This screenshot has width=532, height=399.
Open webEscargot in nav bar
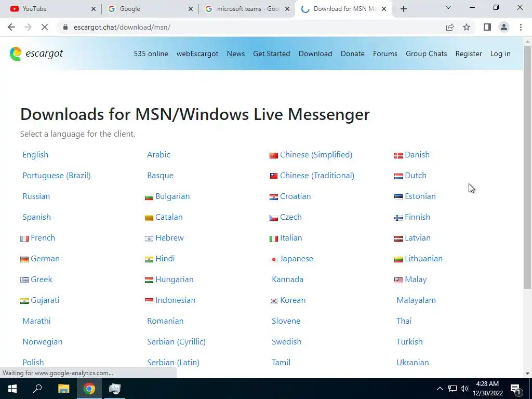click(197, 54)
